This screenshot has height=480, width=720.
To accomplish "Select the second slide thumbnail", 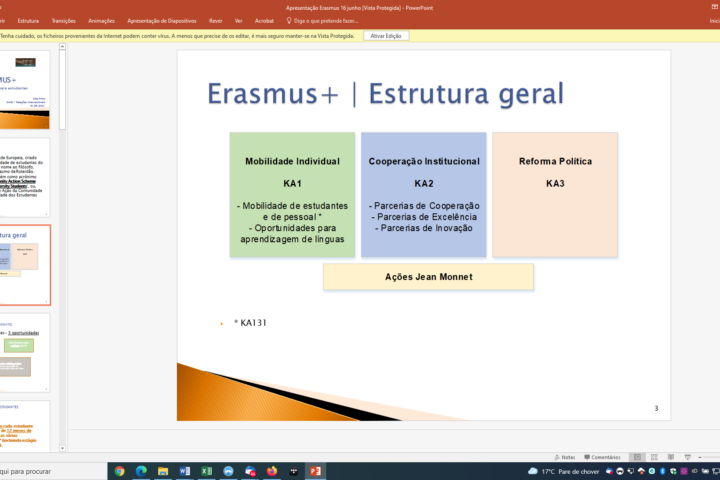I will pyautogui.click(x=25, y=177).
